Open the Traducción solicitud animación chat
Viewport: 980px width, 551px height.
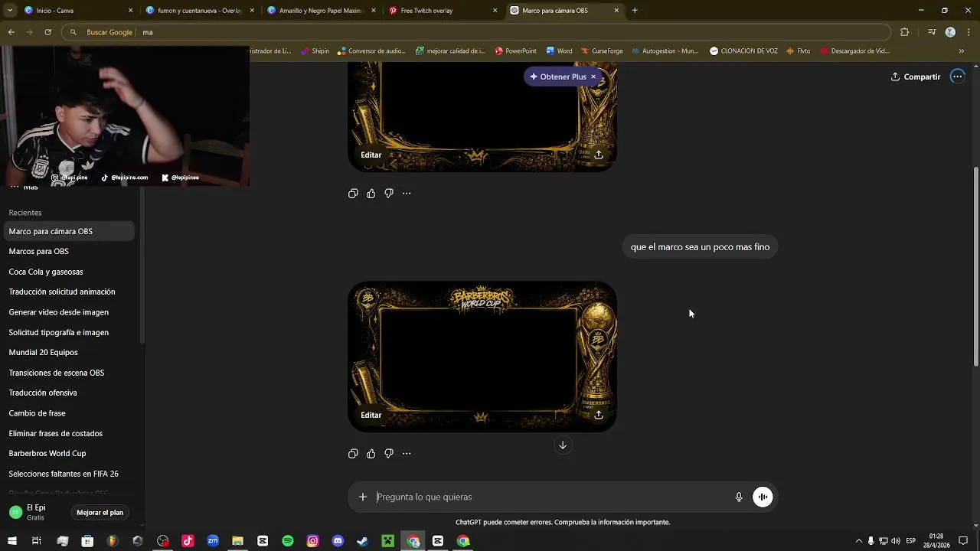[67, 292]
